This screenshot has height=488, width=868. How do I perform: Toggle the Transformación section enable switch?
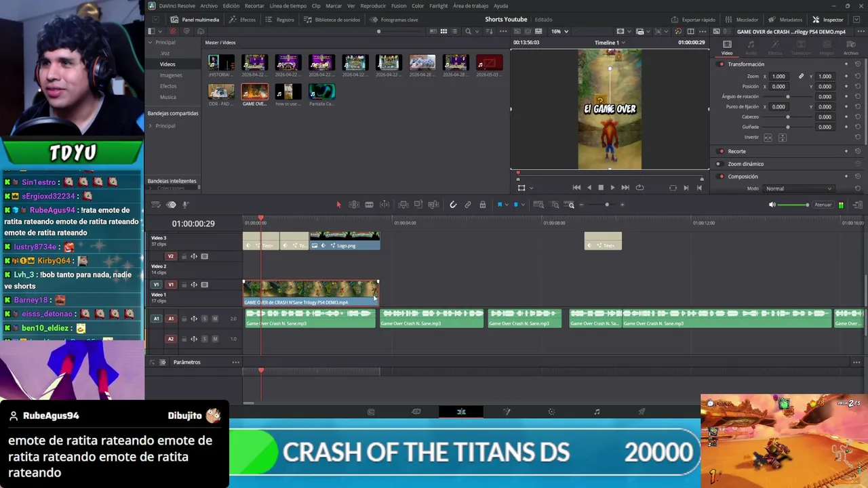coord(722,64)
